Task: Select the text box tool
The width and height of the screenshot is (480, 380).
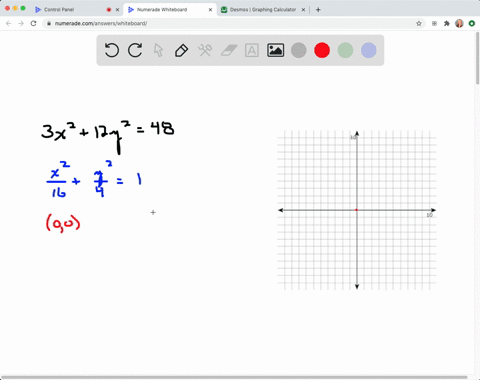Action: [x=252, y=50]
